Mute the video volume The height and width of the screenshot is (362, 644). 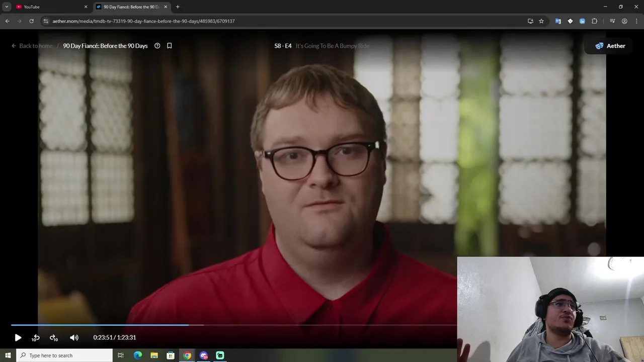pyautogui.click(x=74, y=338)
